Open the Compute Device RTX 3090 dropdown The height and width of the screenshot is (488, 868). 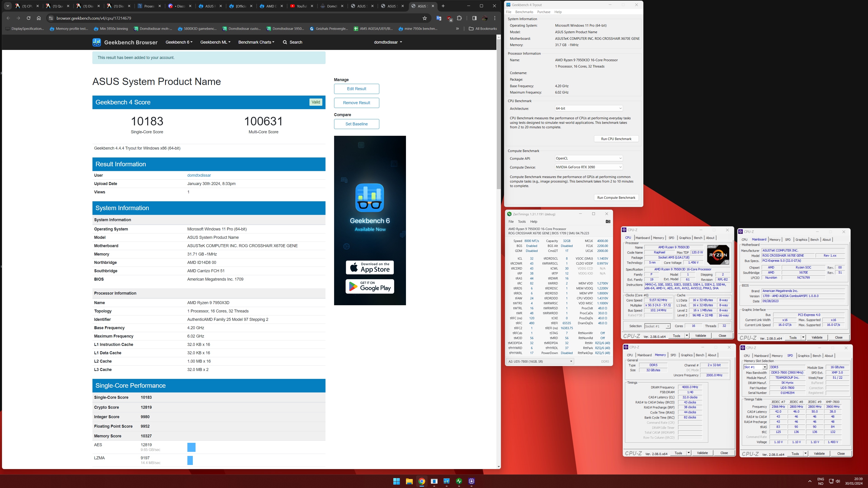click(589, 167)
